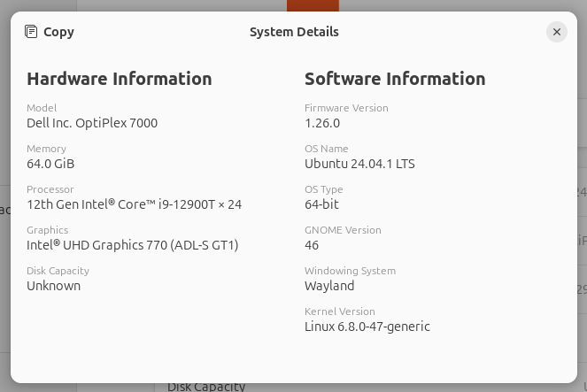Viewport: 587px width, 392px height.
Task: Click the Graphics label
Action: pos(48,230)
